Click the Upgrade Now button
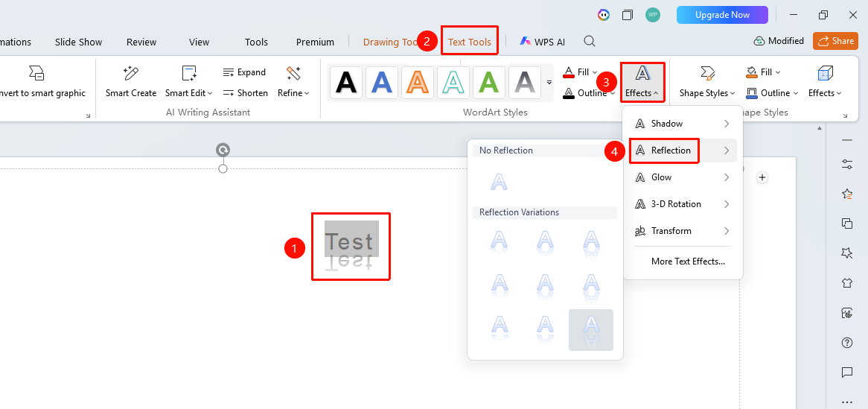This screenshot has height=409, width=868. click(x=722, y=15)
